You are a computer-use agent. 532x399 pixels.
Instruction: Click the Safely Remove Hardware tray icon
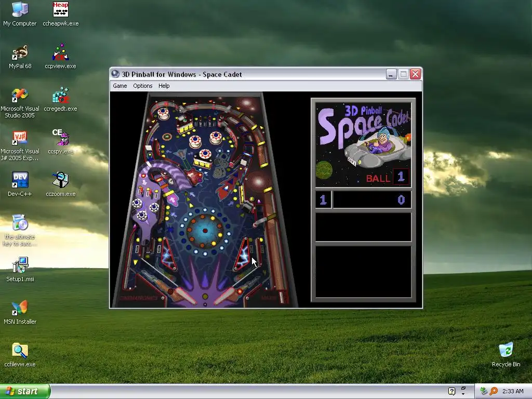coord(484,391)
